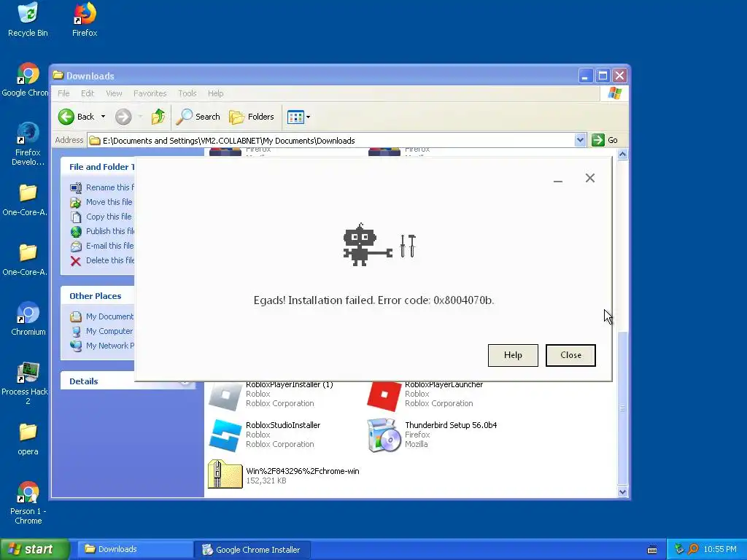The width and height of the screenshot is (747, 560).
Task: Open the Favorites menu
Action: (150, 93)
